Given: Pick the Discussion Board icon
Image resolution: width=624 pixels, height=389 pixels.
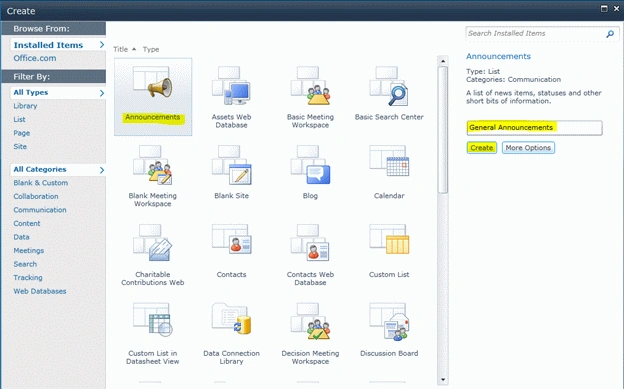Looking at the screenshot, I should [389, 321].
